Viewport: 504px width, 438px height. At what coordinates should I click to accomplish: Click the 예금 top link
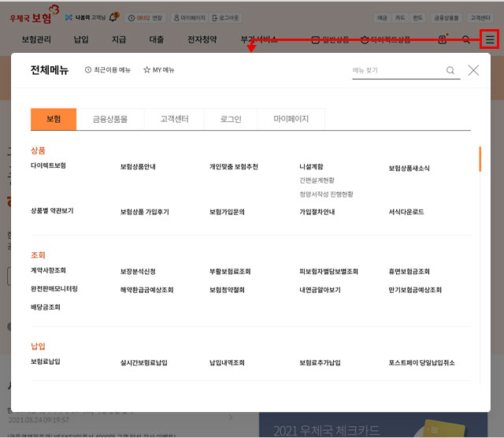pyautogui.click(x=382, y=17)
